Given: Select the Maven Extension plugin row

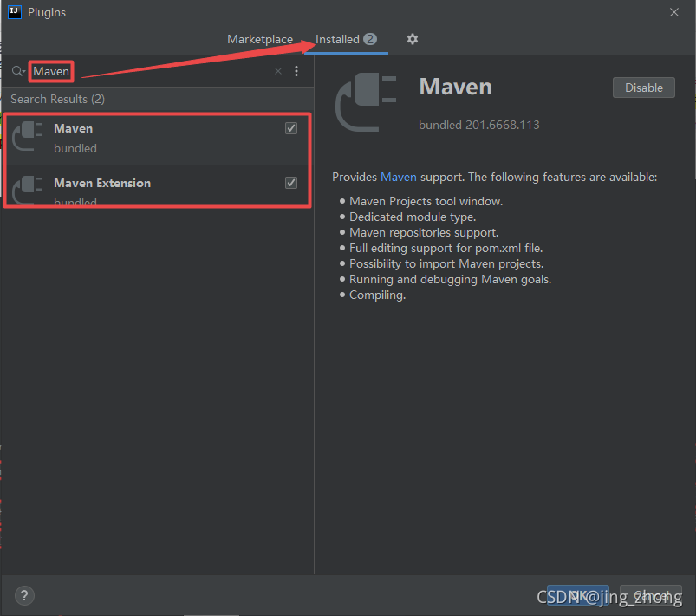Looking at the screenshot, I should pyautogui.click(x=157, y=186).
